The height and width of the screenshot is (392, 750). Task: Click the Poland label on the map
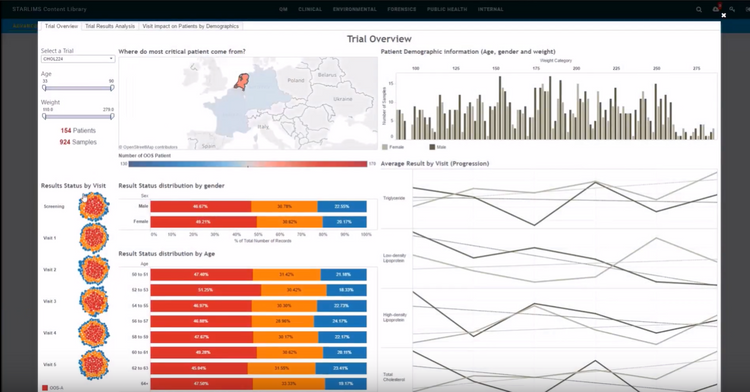point(296,80)
